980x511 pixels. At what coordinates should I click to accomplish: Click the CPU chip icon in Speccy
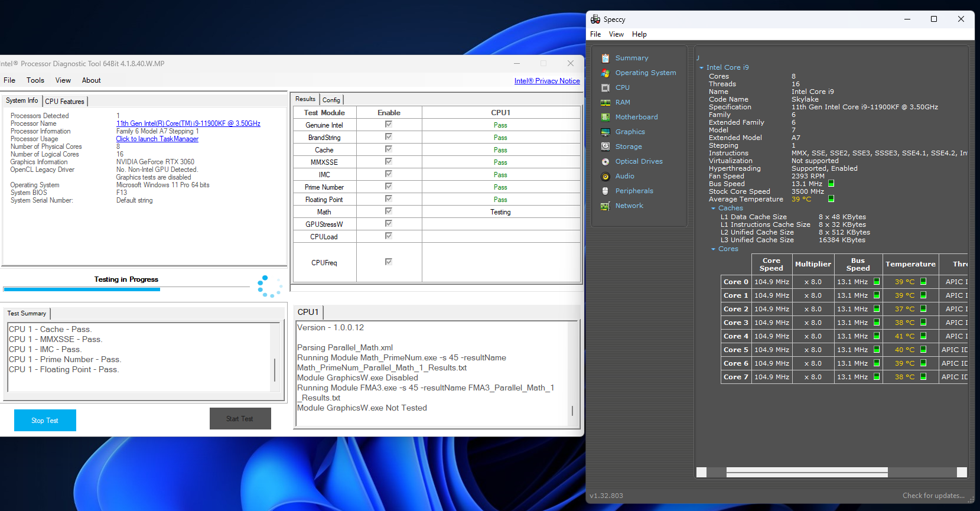[x=605, y=87]
